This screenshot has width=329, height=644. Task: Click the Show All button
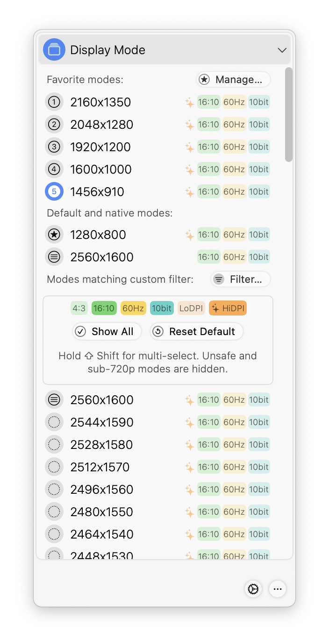(107, 332)
